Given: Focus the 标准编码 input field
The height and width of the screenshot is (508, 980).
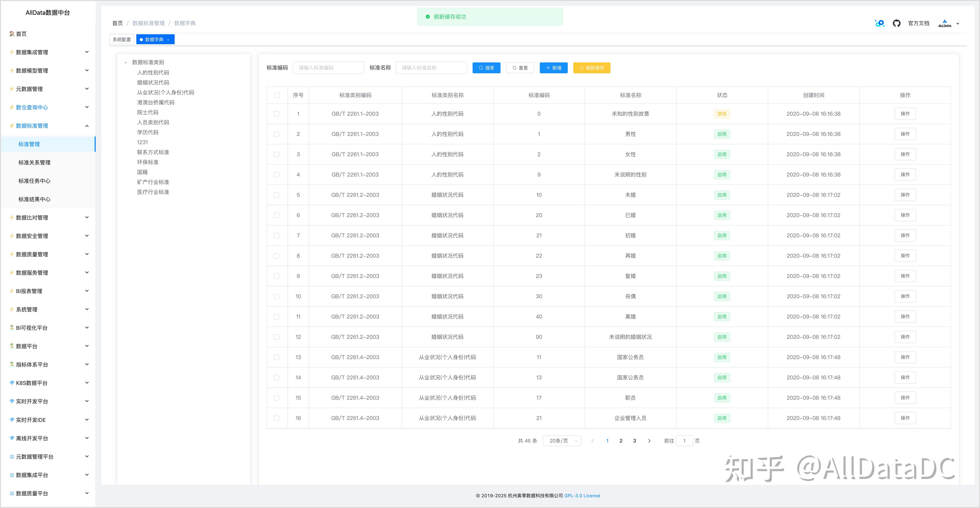Looking at the screenshot, I should point(328,68).
